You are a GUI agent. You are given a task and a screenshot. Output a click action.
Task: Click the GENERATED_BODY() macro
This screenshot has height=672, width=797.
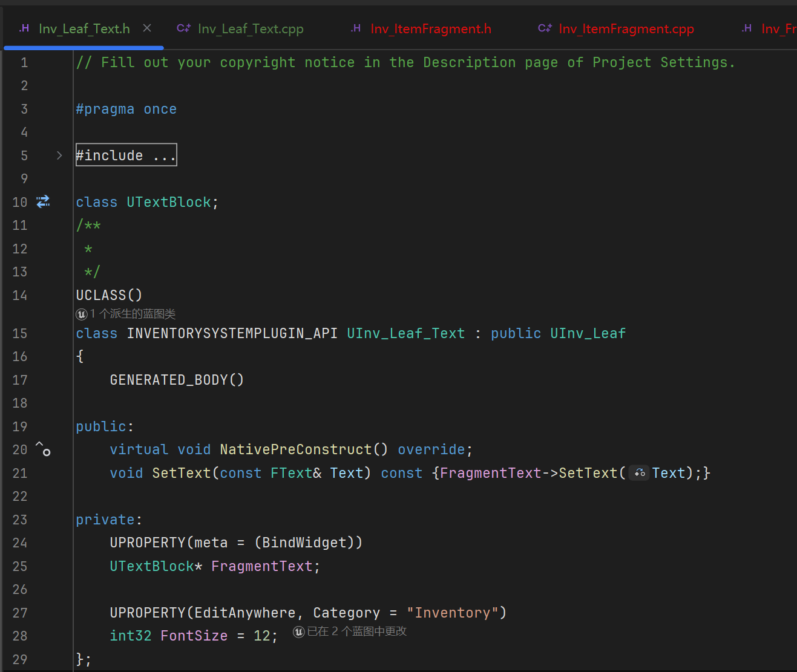[177, 380]
